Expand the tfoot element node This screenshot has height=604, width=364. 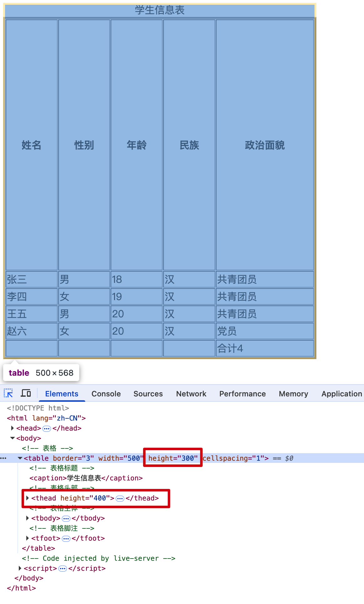pos(28,538)
